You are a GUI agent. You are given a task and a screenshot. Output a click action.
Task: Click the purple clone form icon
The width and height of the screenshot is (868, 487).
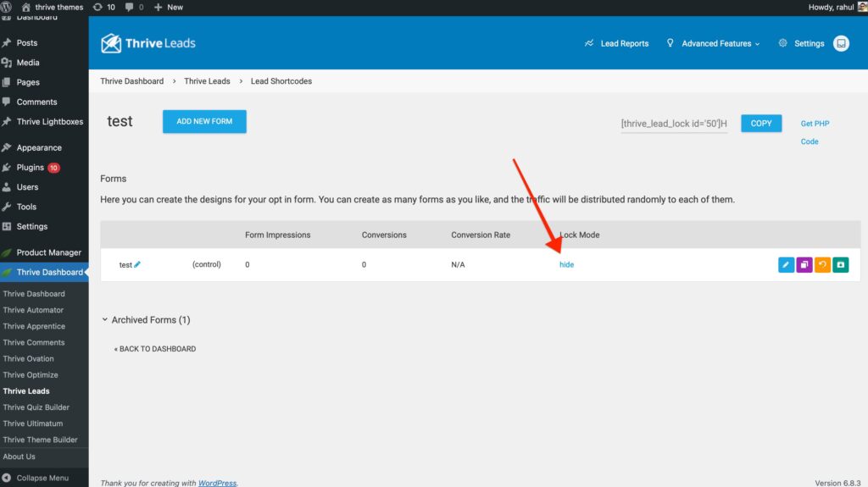coord(804,265)
